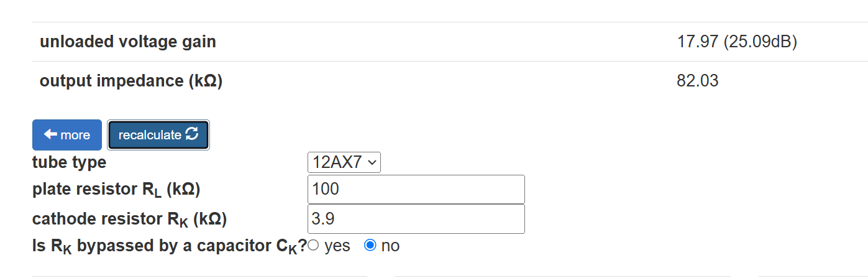Click the "output impedance (kΩ)" row label

tap(131, 81)
